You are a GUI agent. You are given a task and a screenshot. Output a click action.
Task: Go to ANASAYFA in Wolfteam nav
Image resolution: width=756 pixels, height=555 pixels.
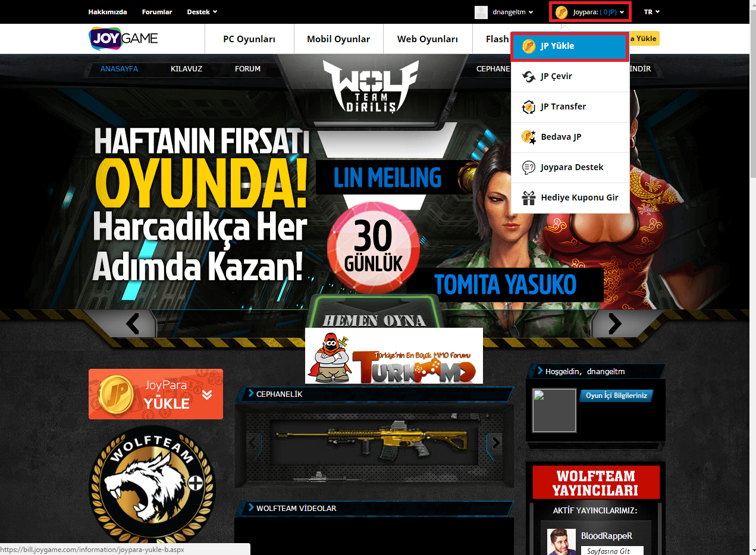119,69
